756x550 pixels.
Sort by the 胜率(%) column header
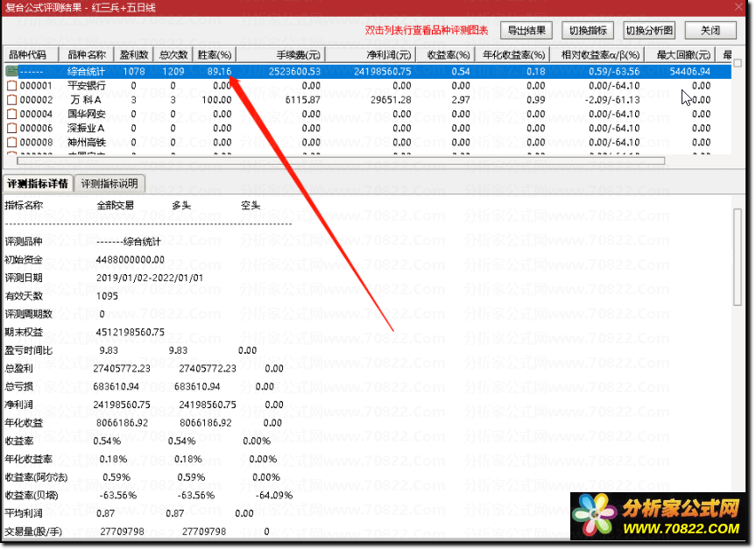pos(215,54)
